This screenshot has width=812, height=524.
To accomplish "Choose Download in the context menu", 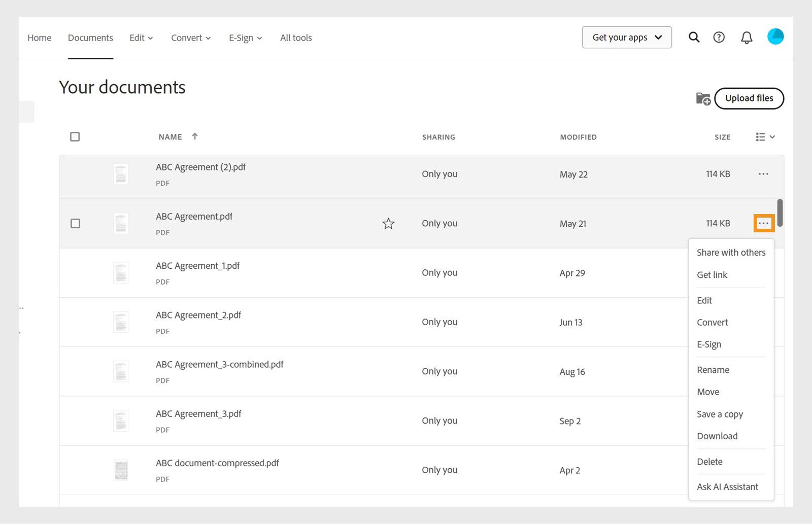I will (x=717, y=436).
